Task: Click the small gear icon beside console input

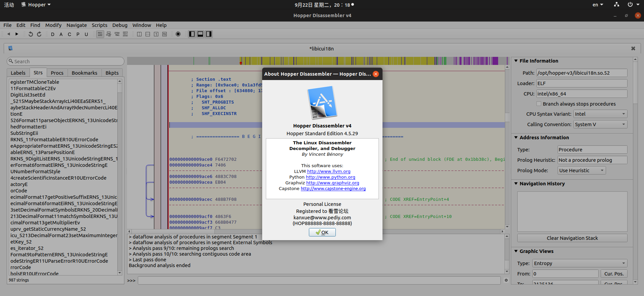Action: pos(506,280)
